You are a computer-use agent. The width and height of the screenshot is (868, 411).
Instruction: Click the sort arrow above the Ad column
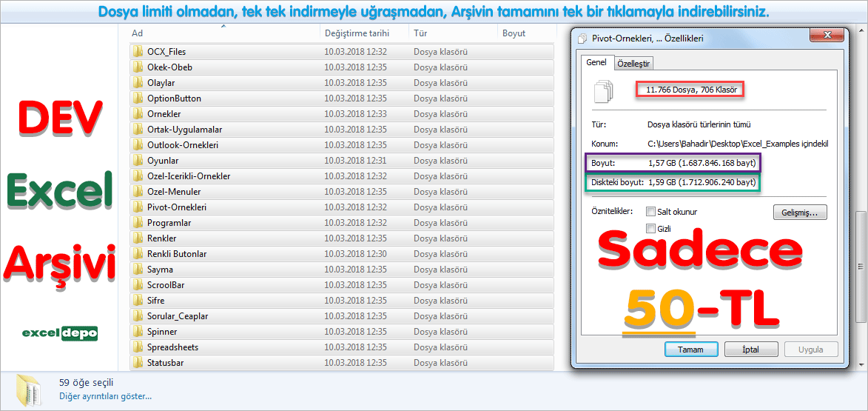(223, 26)
